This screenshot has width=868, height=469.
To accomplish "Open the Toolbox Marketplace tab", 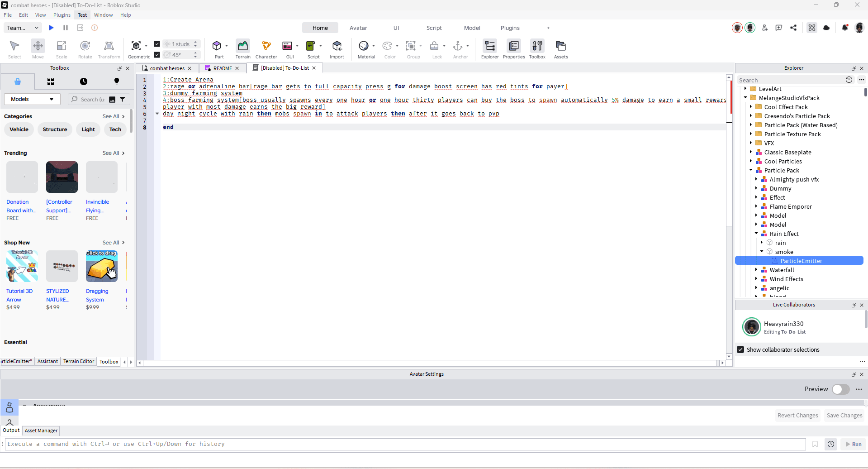I will 18,81.
